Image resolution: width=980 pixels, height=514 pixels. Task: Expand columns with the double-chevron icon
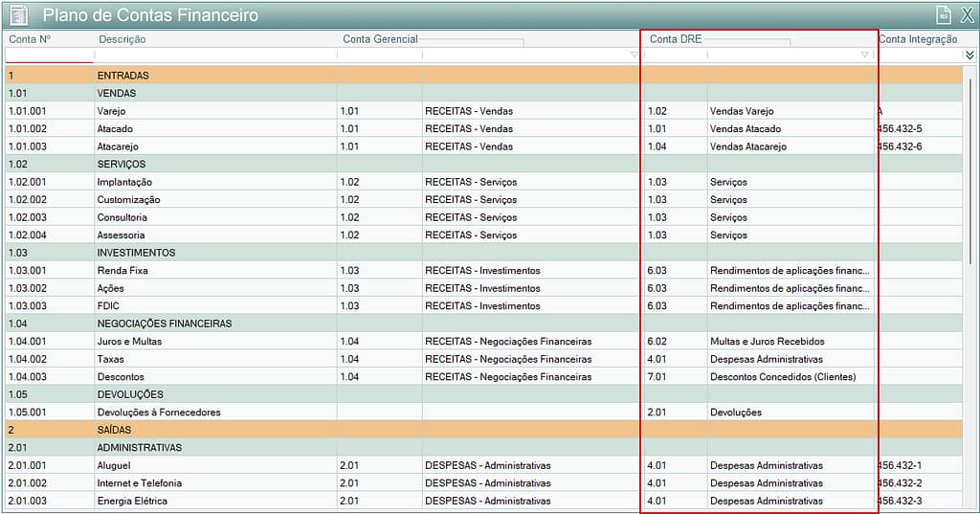click(969, 55)
